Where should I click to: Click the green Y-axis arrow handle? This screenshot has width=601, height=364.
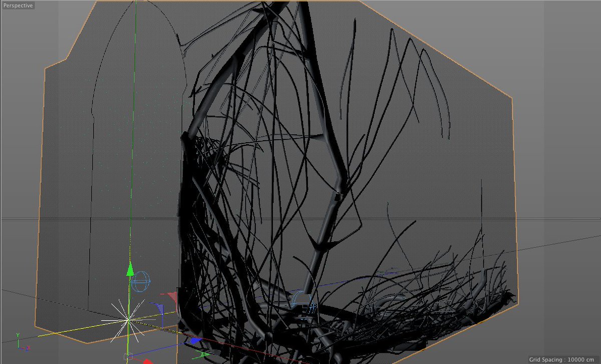coord(129,269)
